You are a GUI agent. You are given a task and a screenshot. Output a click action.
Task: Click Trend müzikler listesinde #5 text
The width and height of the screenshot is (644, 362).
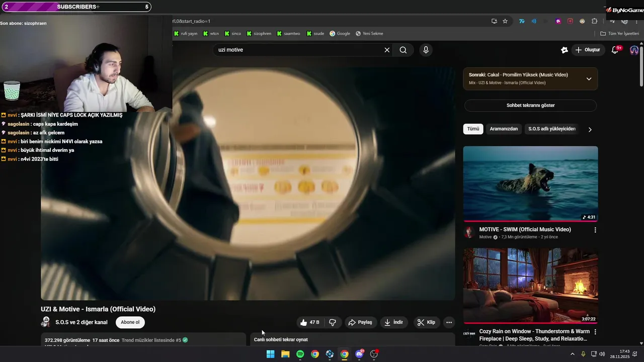coord(151,340)
